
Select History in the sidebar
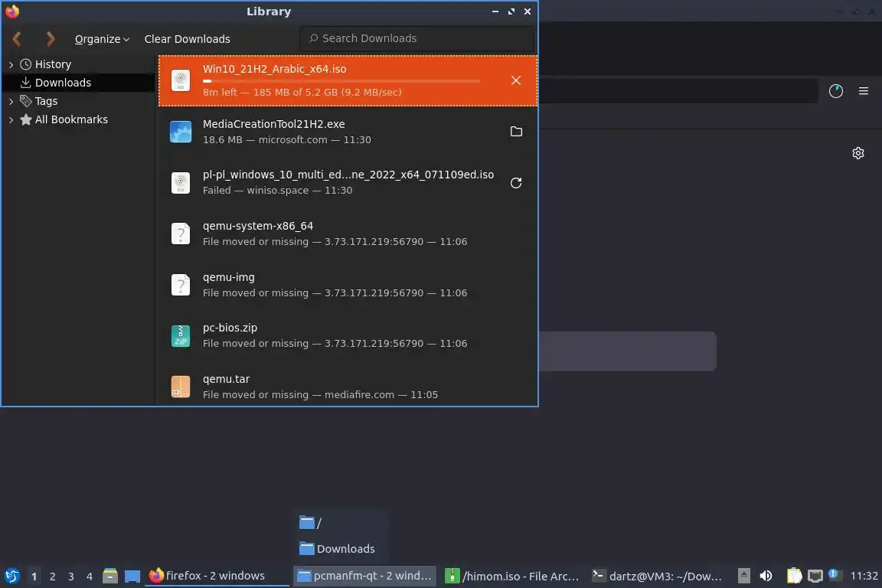tap(53, 64)
